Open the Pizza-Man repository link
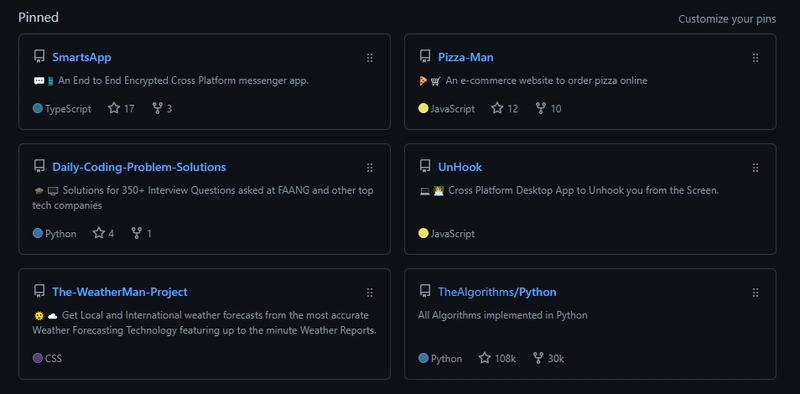Image resolution: width=800 pixels, height=394 pixels. [x=466, y=57]
